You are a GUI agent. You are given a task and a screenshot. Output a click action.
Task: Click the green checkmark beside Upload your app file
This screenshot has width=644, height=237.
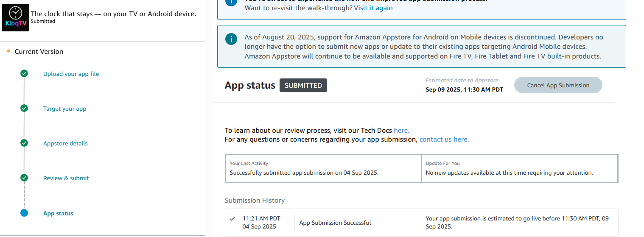24,73
